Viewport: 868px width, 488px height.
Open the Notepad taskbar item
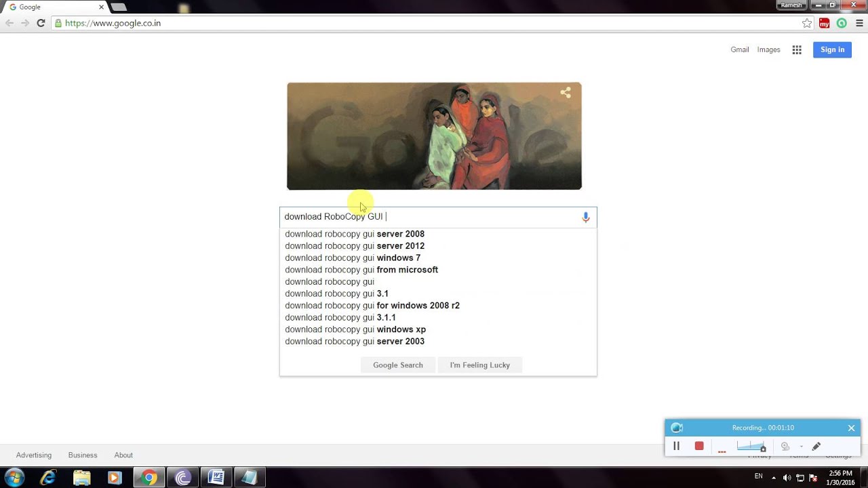250,478
